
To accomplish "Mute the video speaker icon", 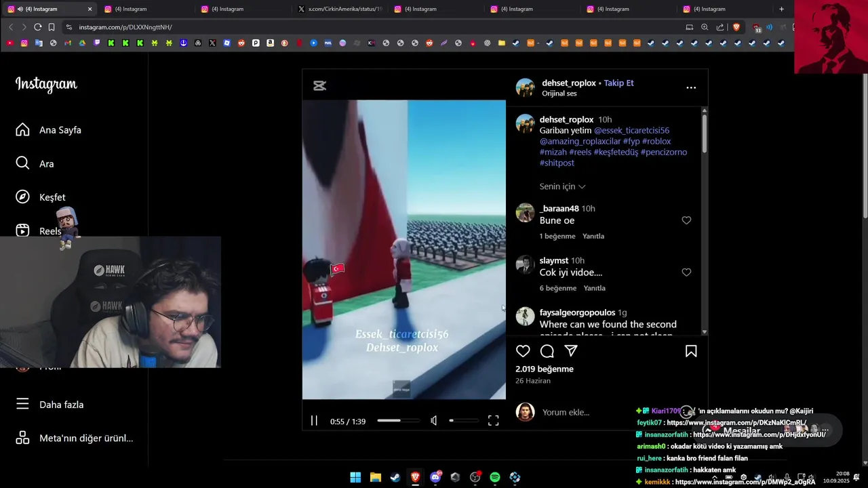I will (x=434, y=421).
